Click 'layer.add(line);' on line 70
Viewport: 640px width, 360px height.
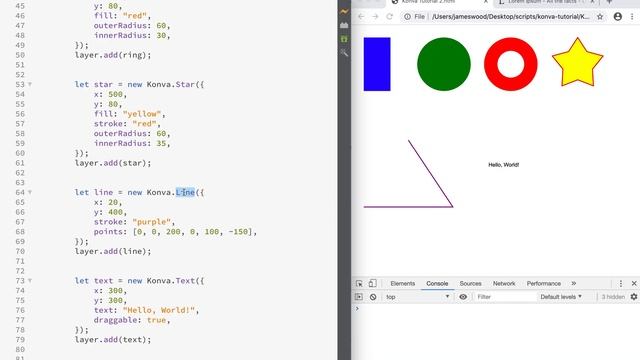[x=113, y=251]
